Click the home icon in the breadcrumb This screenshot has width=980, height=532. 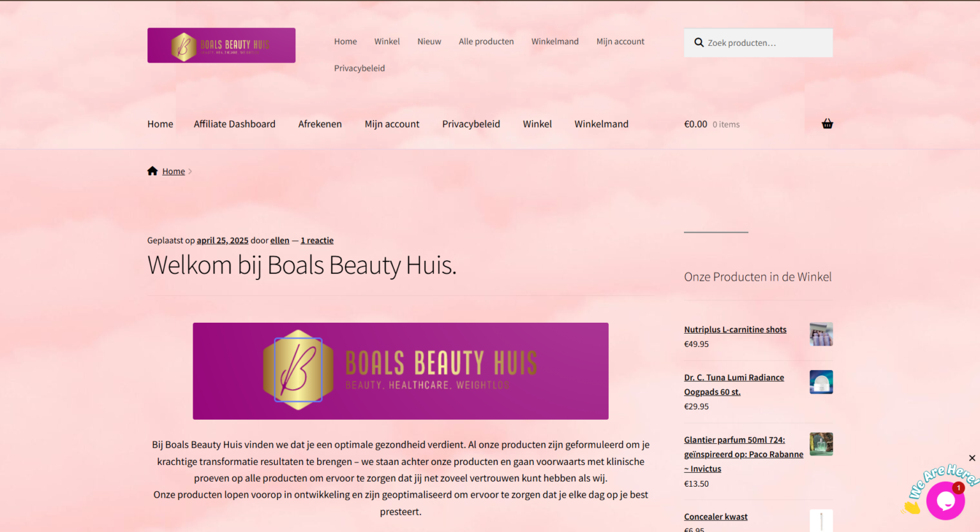click(x=152, y=171)
